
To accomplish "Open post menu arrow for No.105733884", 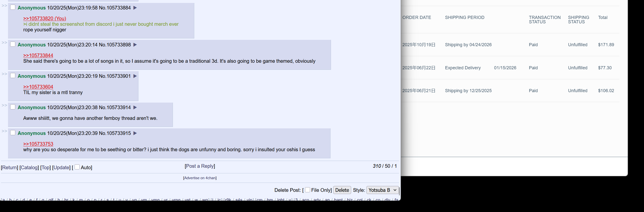I will point(135,8).
